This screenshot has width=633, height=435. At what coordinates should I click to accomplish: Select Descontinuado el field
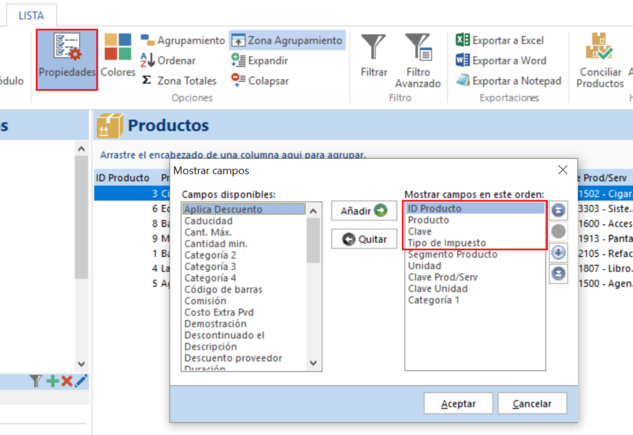click(x=244, y=335)
